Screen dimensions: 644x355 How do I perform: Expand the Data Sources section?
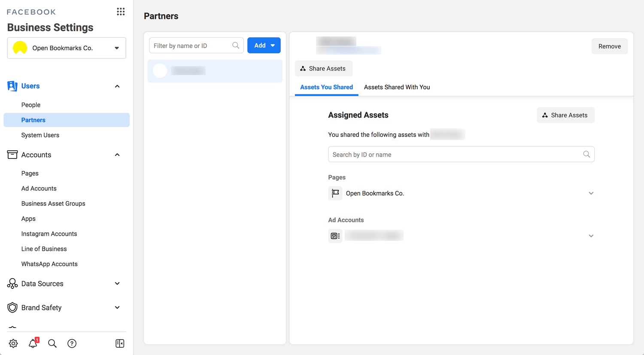coord(117,284)
